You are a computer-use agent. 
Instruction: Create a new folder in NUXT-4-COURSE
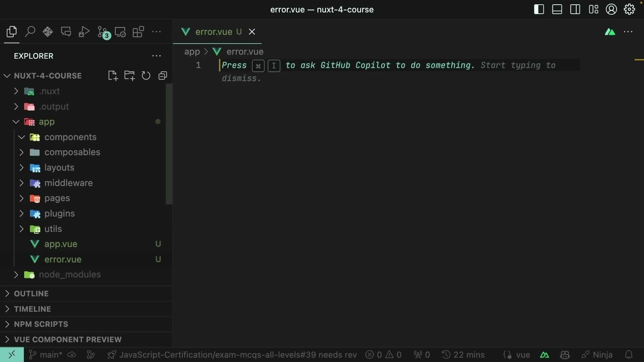pos(129,76)
